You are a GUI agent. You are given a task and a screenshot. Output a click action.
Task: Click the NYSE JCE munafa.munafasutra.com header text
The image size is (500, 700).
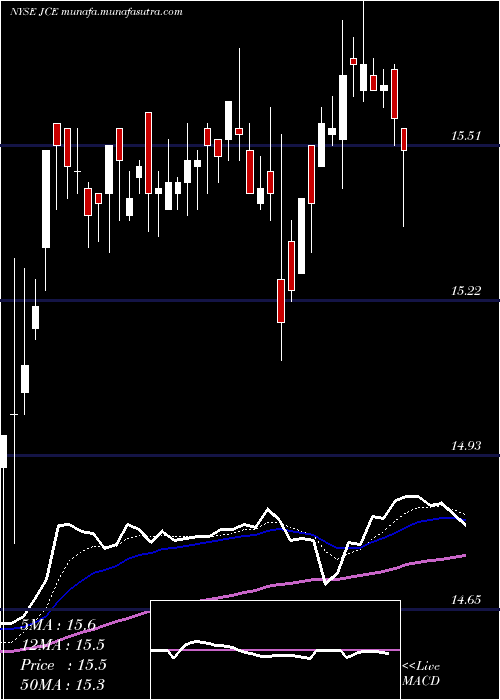[96, 12]
